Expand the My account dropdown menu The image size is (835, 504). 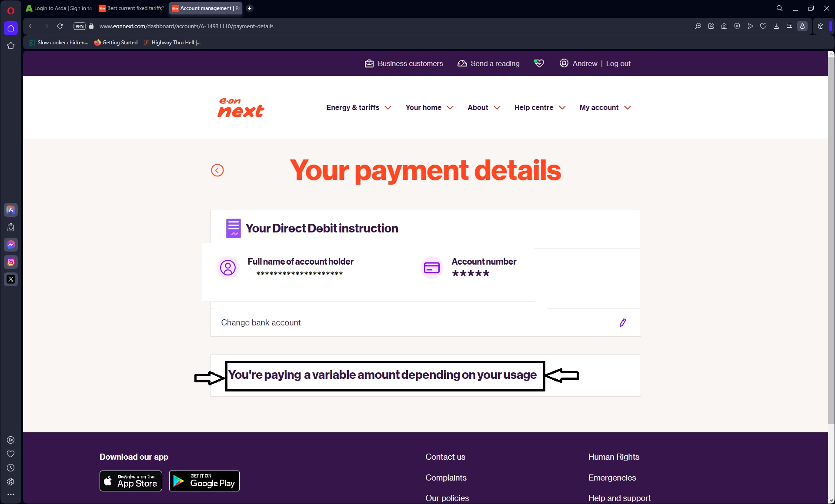click(x=605, y=107)
